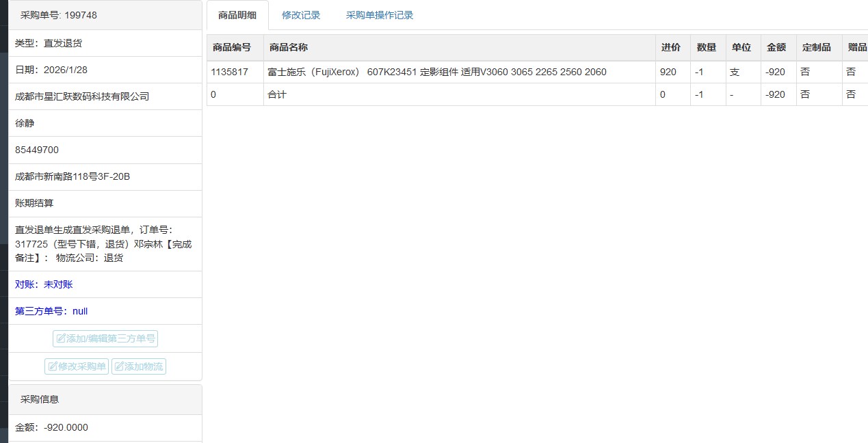Click the 商品名称 column header

(289, 47)
